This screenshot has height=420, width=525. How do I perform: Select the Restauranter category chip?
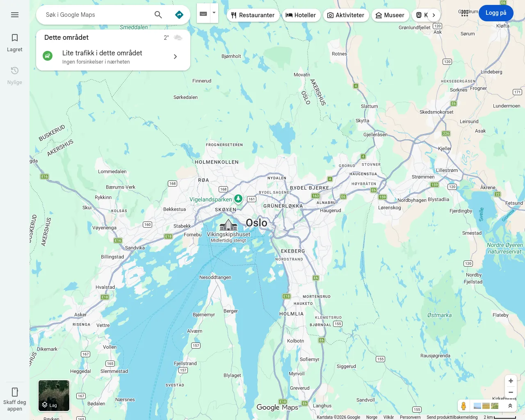click(x=253, y=15)
